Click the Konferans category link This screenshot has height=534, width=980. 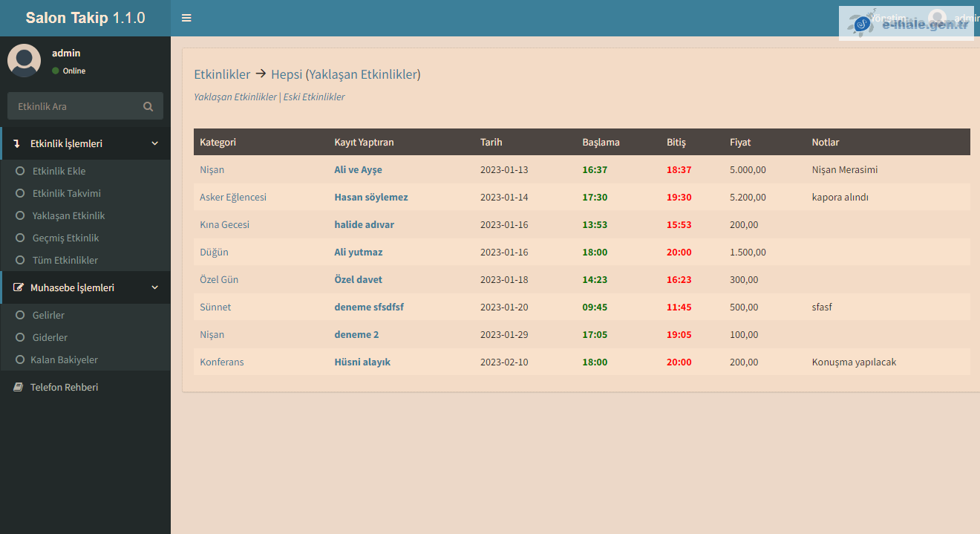pyautogui.click(x=221, y=362)
